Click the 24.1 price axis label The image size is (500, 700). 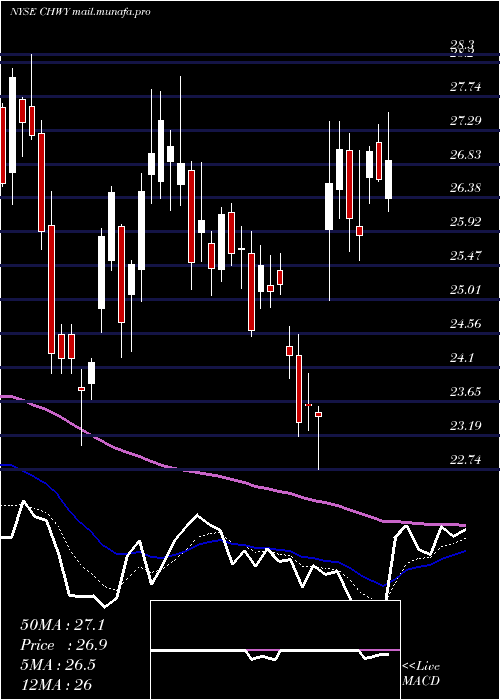462,357
